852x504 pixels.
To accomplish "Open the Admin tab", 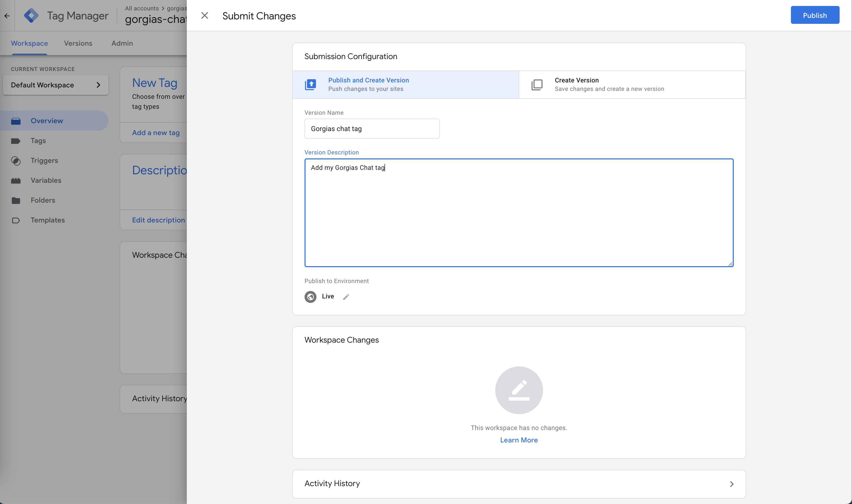I will (x=122, y=43).
